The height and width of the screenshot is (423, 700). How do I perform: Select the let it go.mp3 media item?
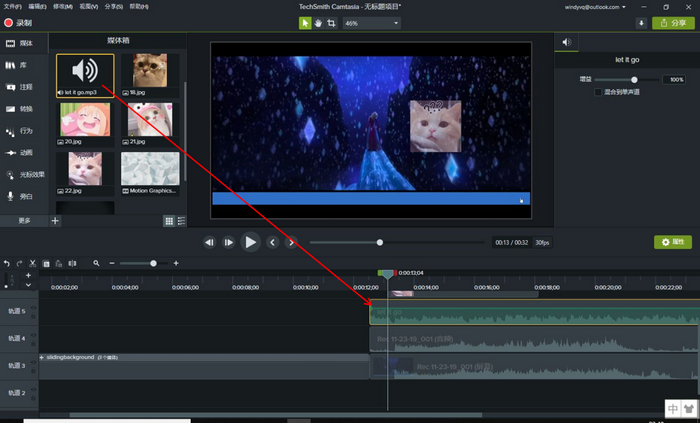click(85, 75)
